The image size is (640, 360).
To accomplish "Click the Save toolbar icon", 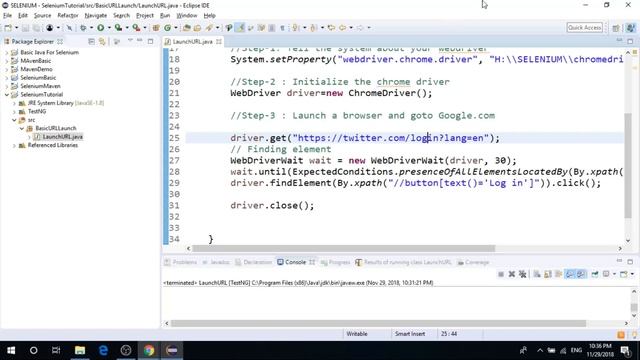I will [x=25, y=28].
